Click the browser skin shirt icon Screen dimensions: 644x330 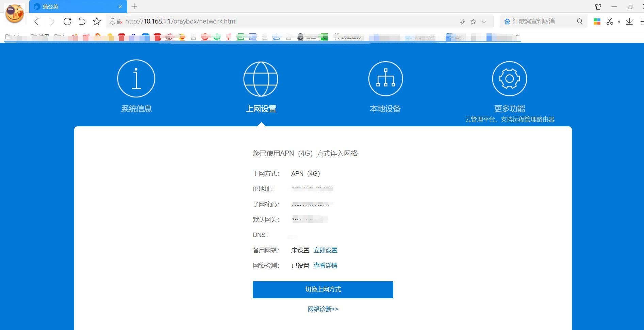(598, 7)
